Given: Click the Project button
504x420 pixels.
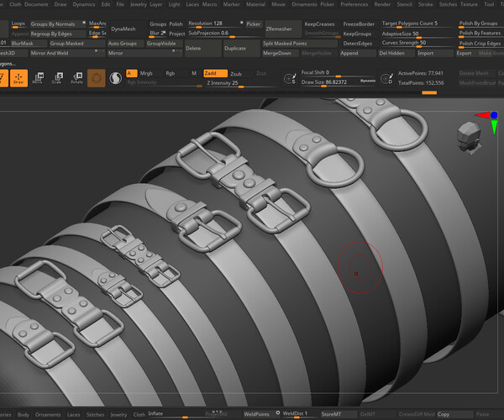Looking at the screenshot, I should click(176, 34).
